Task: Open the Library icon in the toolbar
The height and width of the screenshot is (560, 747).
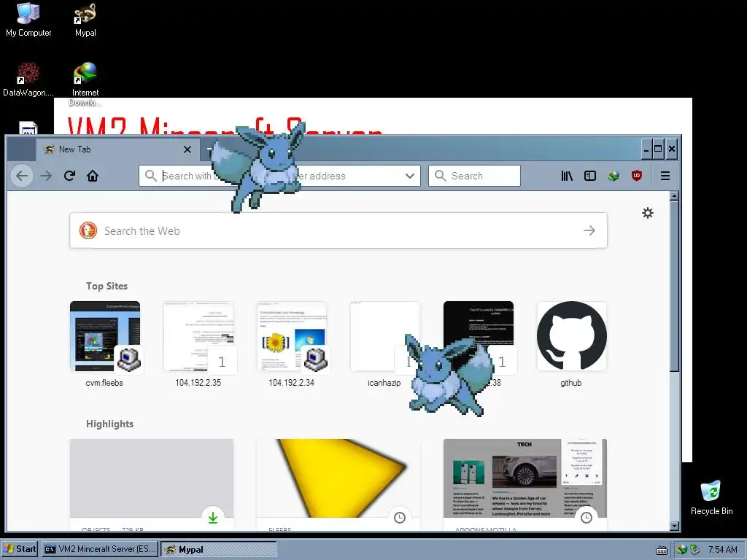Action: 567,176
